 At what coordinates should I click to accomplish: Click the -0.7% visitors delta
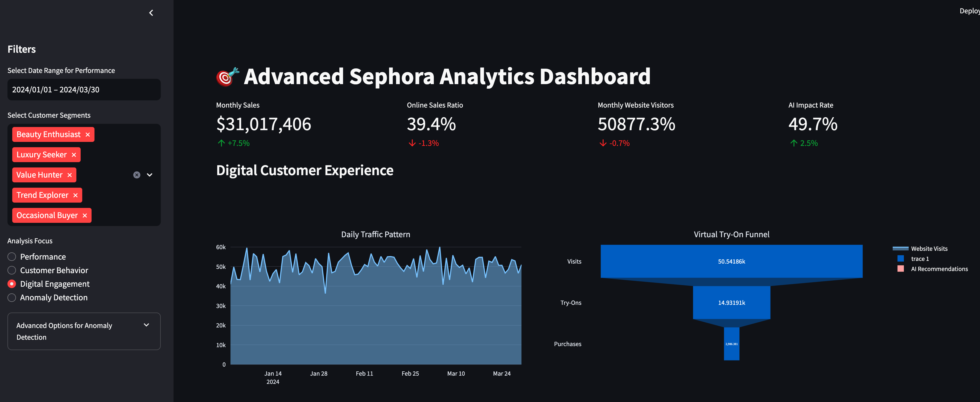[x=614, y=143]
